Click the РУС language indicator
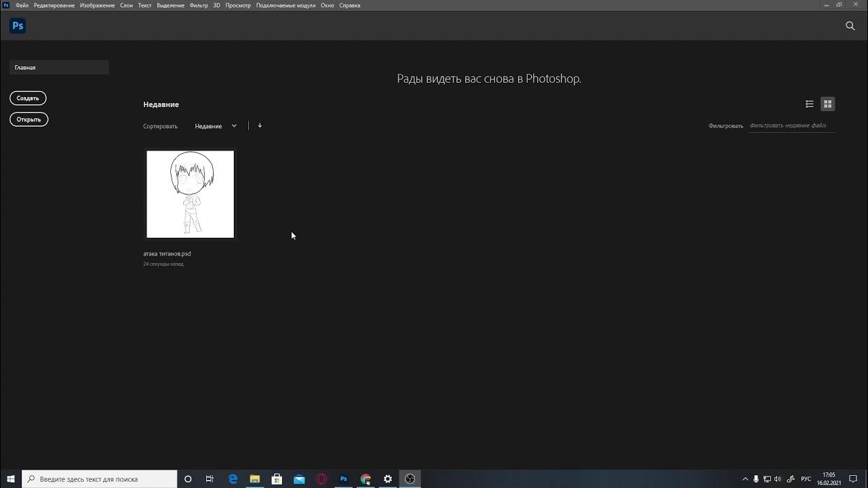868x488 pixels. [806, 479]
